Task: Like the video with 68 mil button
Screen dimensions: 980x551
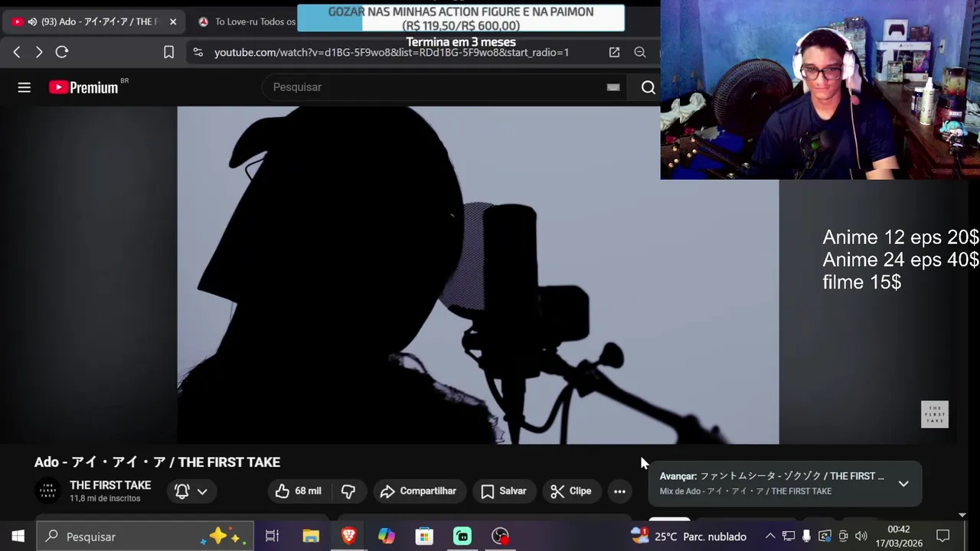Action: click(x=299, y=491)
